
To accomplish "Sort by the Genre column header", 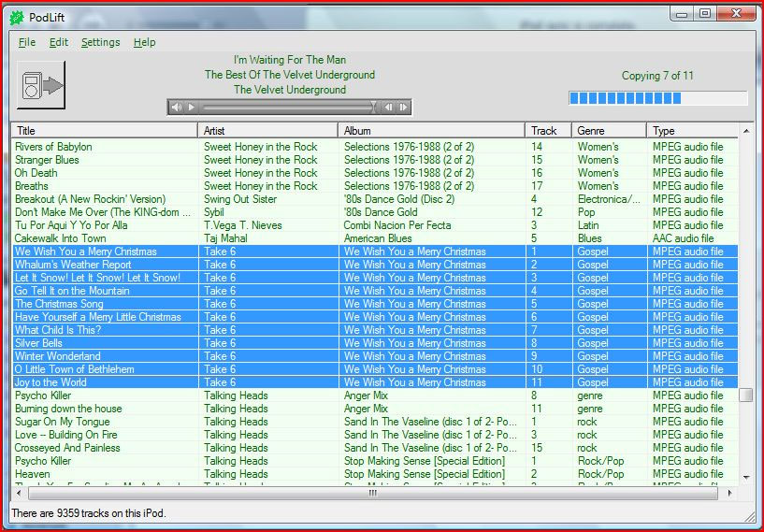I will (x=609, y=131).
